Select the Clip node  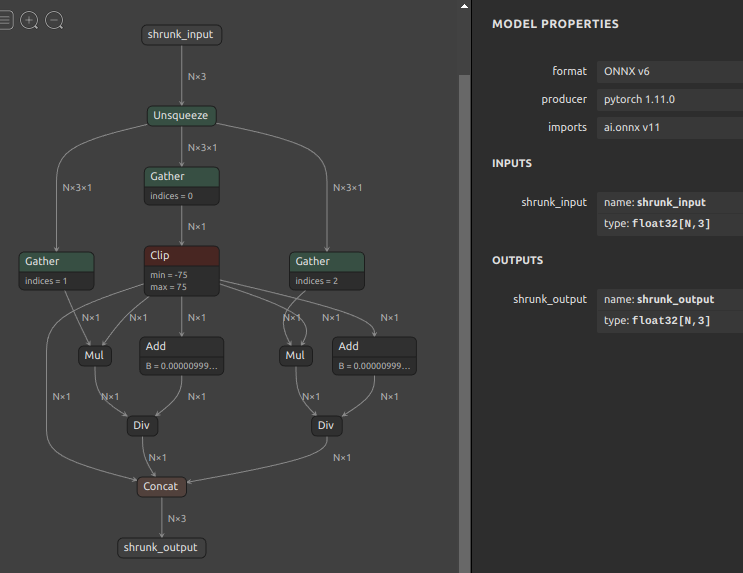181,271
